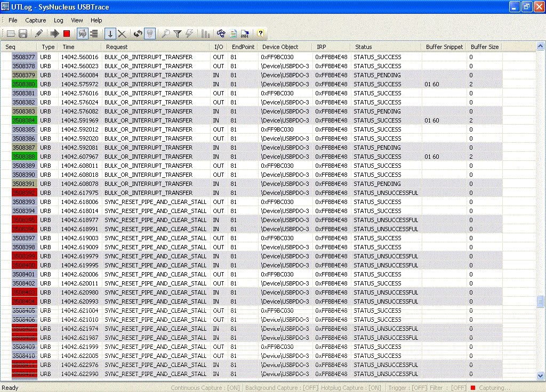Click the statistics bar chart icon

coord(205,34)
